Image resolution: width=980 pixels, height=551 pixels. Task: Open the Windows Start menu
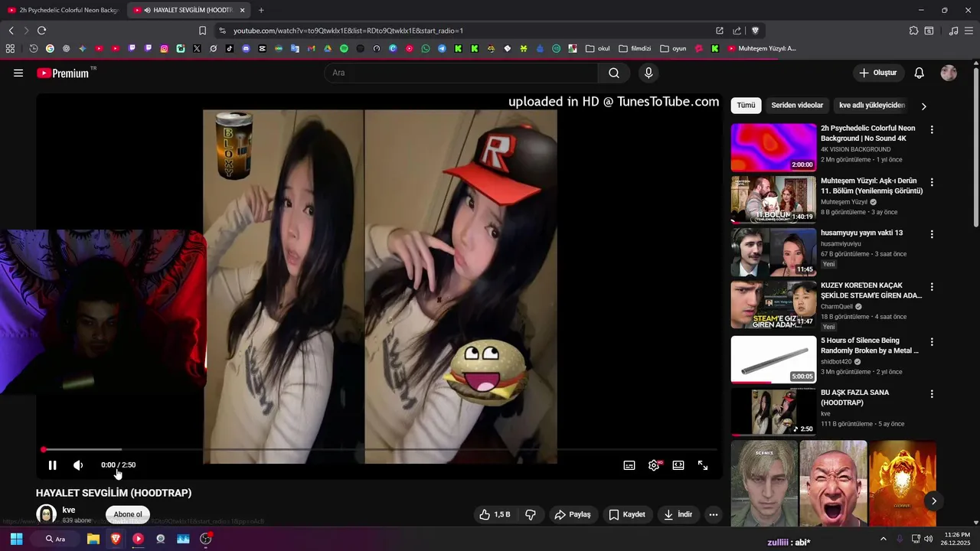[x=16, y=539]
